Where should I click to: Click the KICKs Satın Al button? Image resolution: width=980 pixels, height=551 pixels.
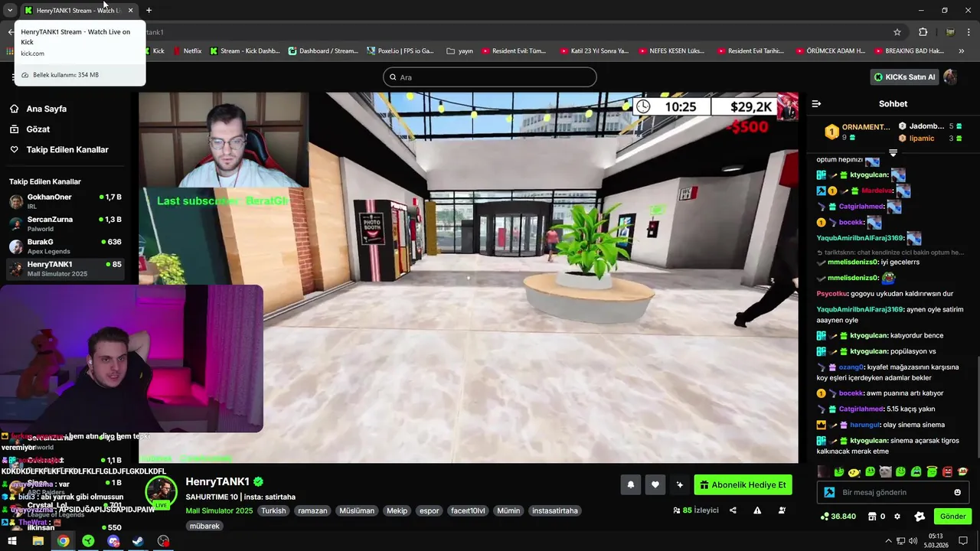904,77
